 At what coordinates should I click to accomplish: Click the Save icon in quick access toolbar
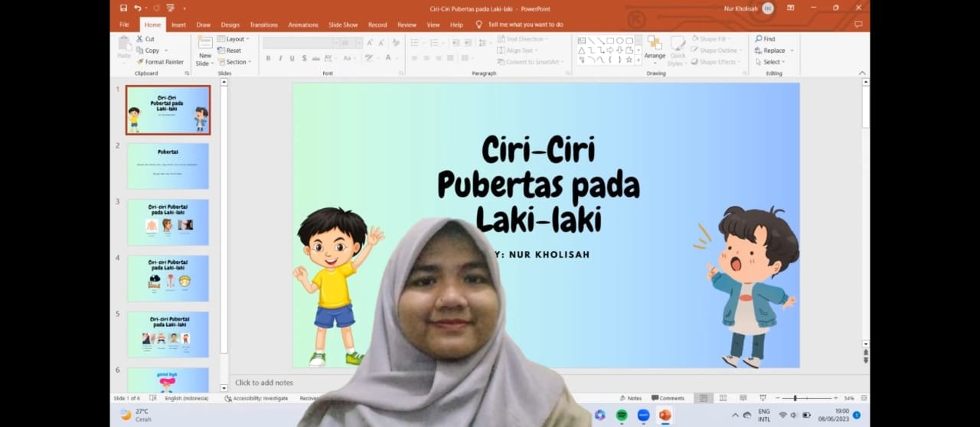pos(123,8)
